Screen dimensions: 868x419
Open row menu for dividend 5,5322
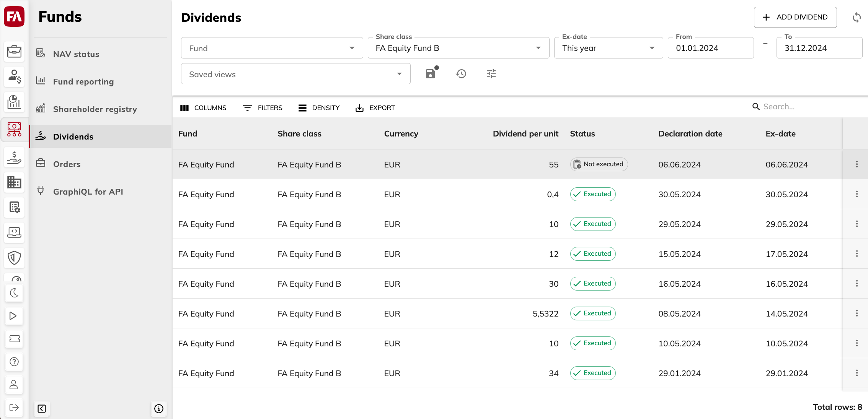[857, 313]
